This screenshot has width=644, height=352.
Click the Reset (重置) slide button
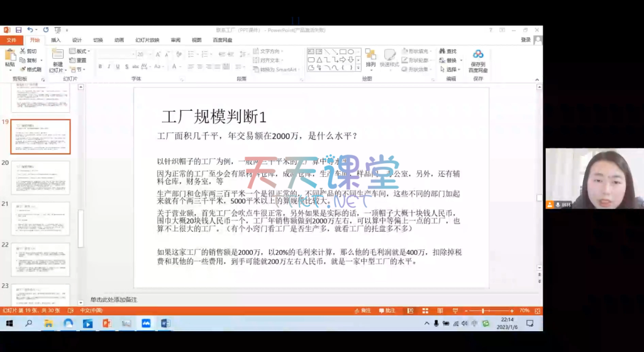81,60
